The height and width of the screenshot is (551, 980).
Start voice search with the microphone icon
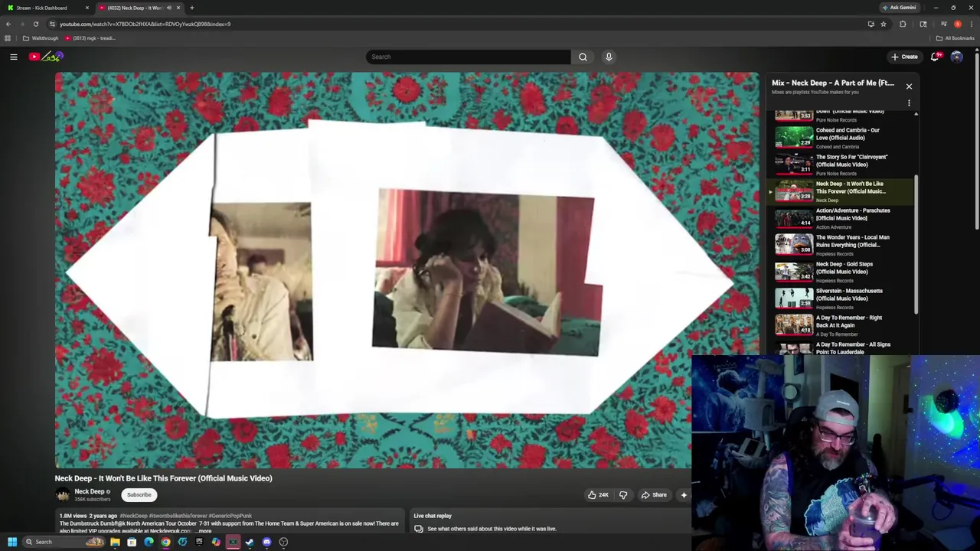point(609,57)
